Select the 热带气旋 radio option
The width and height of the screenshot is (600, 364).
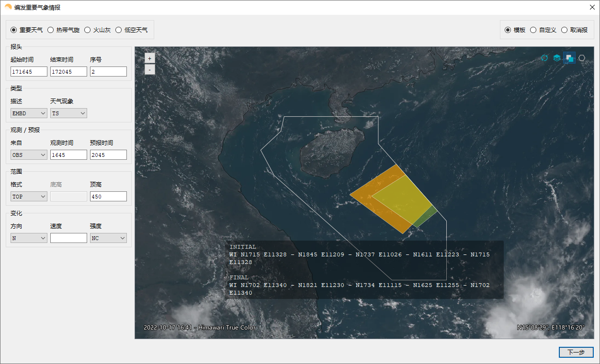pos(63,30)
